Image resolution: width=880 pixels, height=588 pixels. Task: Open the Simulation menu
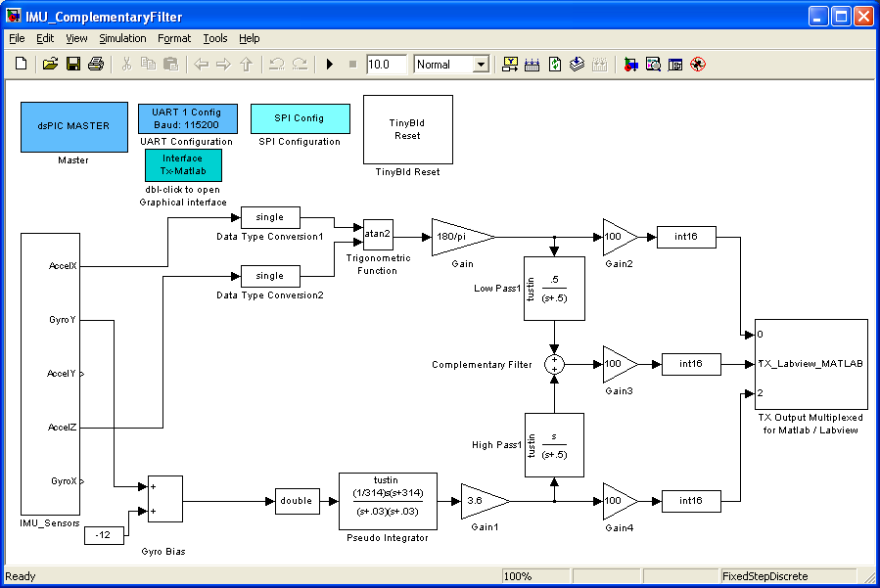[x=122, y=38]
